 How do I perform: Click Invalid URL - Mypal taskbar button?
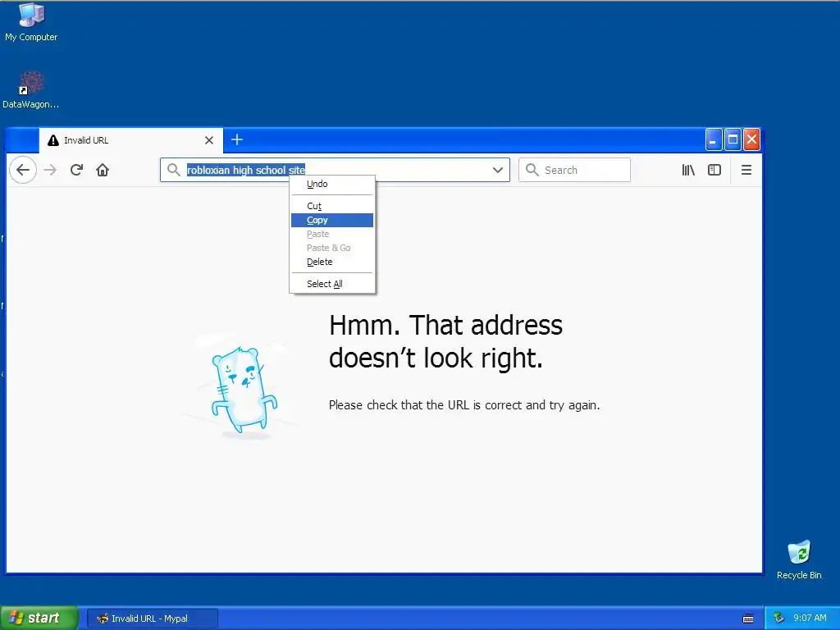click(152, 619)
